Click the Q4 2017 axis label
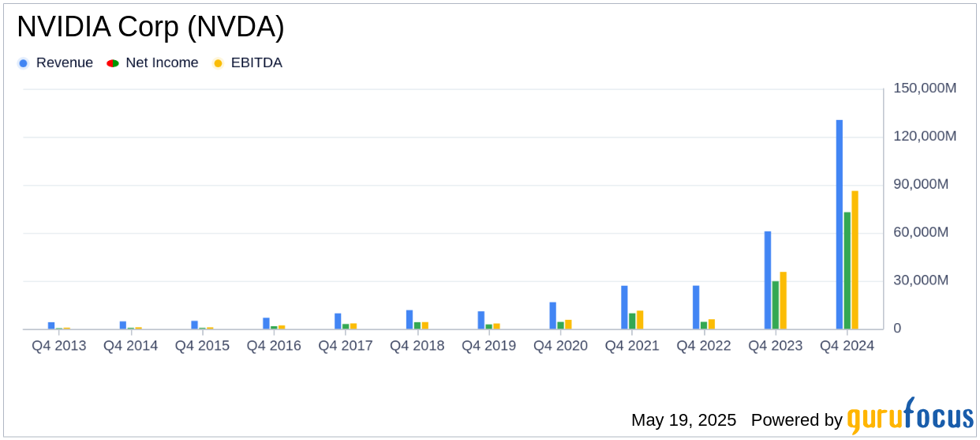Viewport: 980px width, 440px height. (x=346, y=346)
